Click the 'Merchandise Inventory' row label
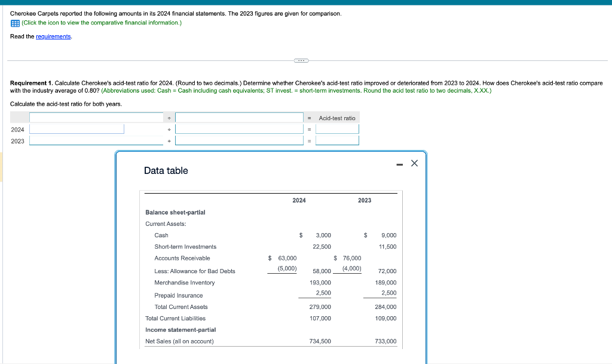Image resolution: width=612 pixels, height=364 pixels. point(185,283)
